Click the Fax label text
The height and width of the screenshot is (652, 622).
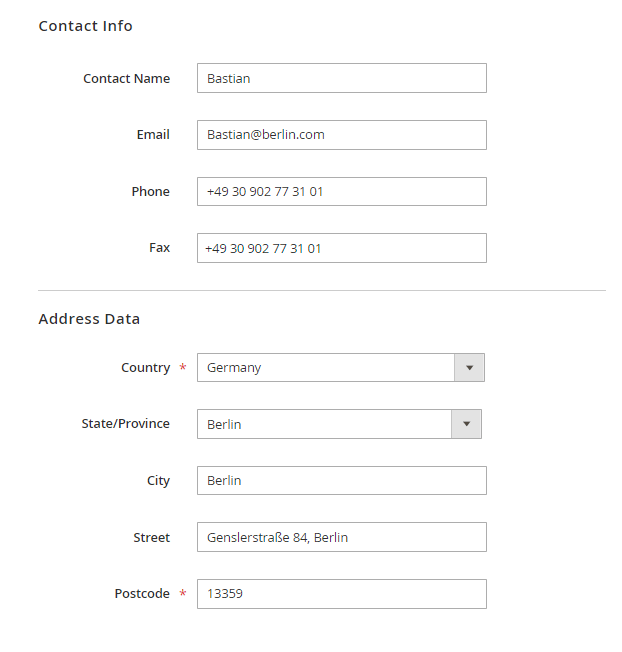point(159,248)
